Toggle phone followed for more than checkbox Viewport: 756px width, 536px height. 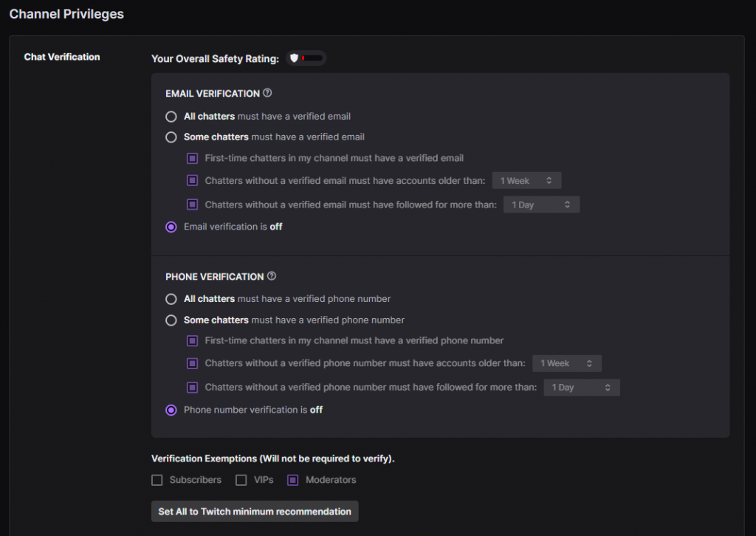tap(193, 388)
